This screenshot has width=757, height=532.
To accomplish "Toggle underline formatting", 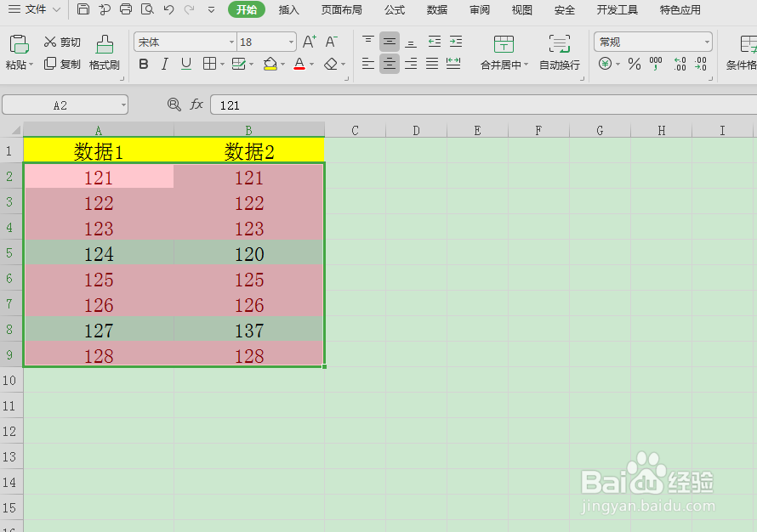I will 186,64.
